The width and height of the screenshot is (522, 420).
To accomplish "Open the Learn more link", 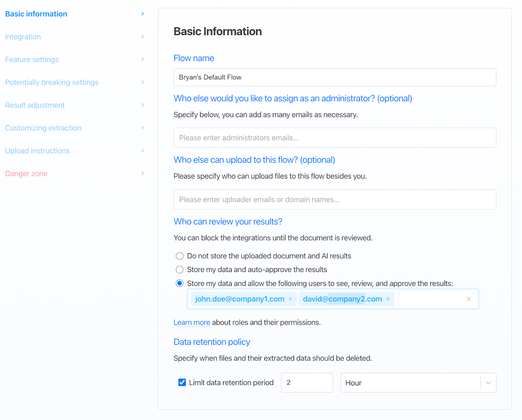I will tap(192, 323).
